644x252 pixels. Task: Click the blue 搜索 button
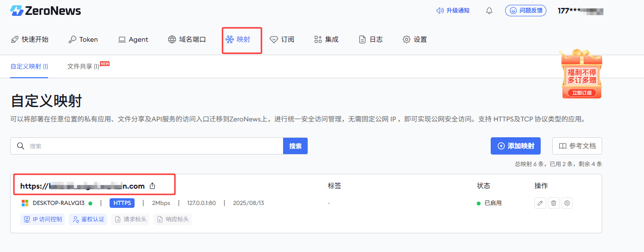pos(296,146)
